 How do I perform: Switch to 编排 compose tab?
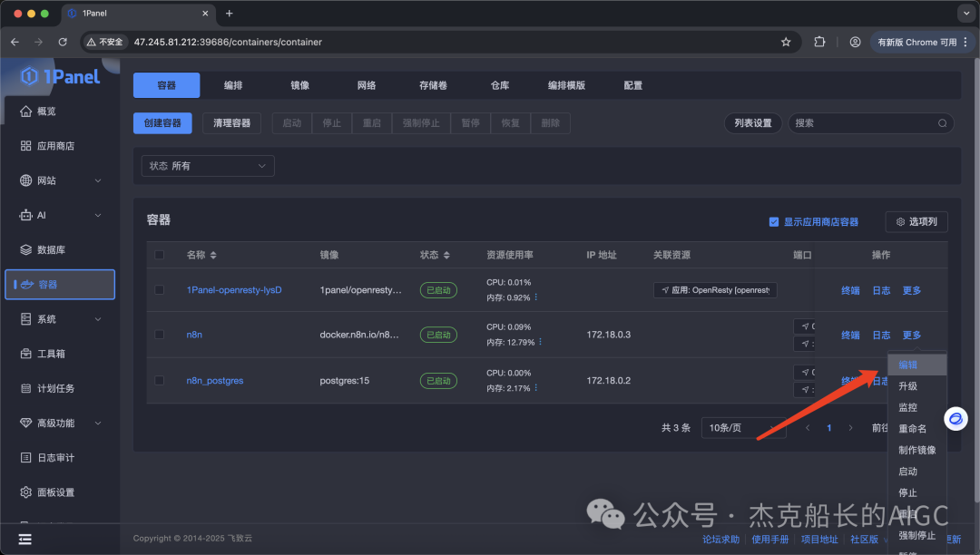pyautogui.click(x=233, y=85)
